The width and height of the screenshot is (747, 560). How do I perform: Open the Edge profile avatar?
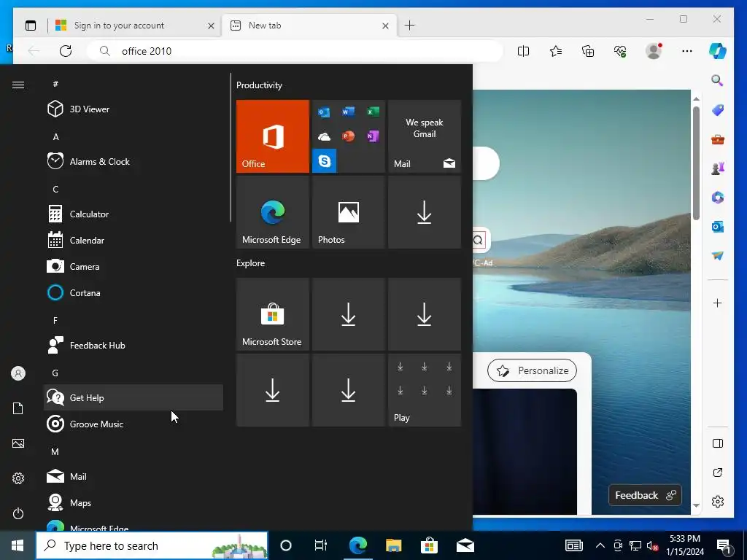tap(654, 51)
